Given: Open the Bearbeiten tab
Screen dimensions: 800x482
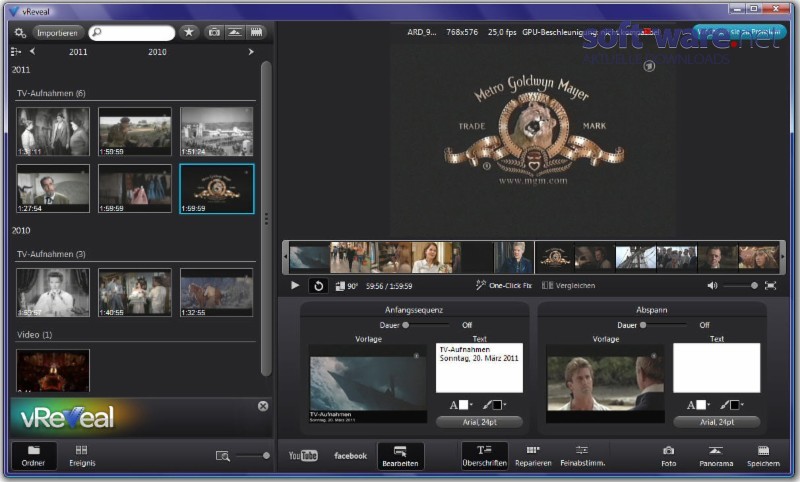Looking at the screenshot, I should click(401, 456).
